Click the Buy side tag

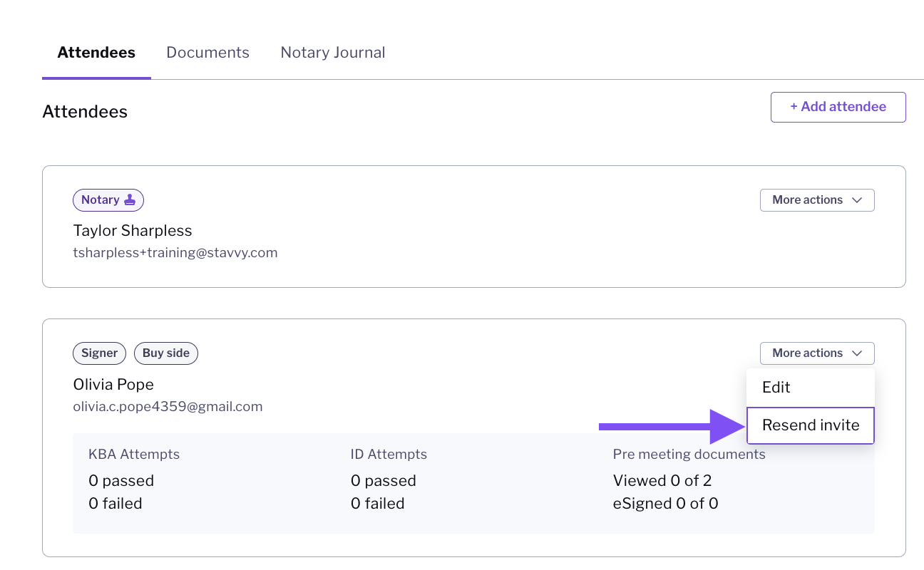(x=166, y=353)
